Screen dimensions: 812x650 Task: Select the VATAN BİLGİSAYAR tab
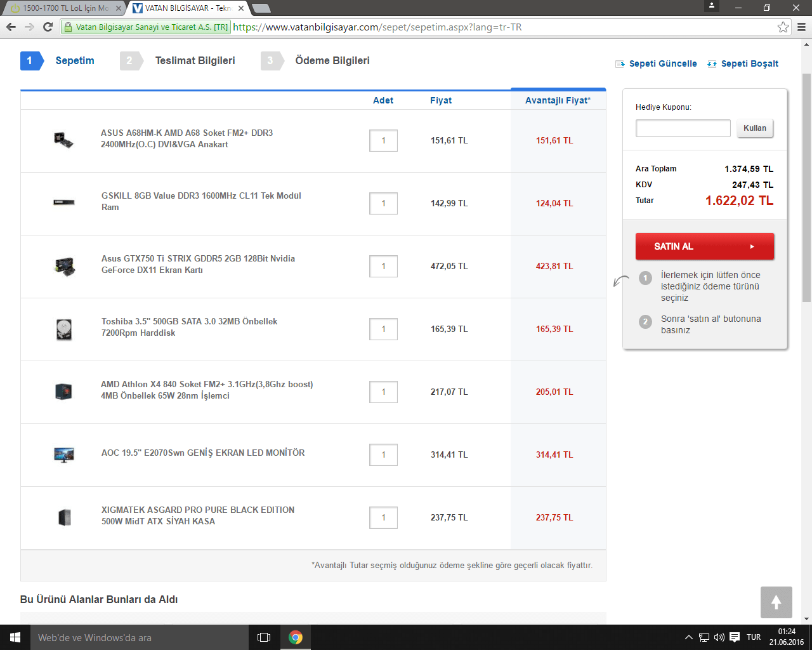pyautogui.click(x=188, y=8)
